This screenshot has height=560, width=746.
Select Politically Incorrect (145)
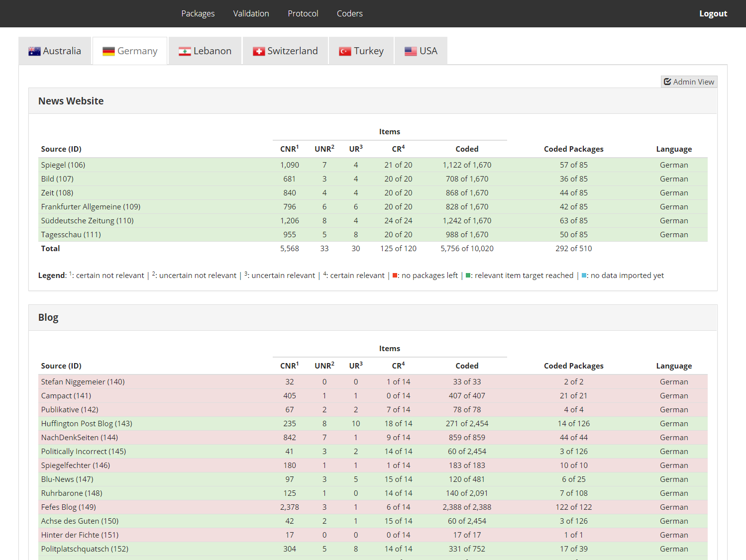click(373, 451)
